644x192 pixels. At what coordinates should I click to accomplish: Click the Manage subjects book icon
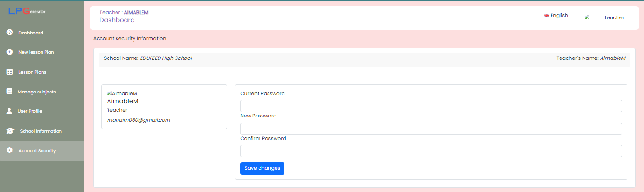click(x=9, y=92)
